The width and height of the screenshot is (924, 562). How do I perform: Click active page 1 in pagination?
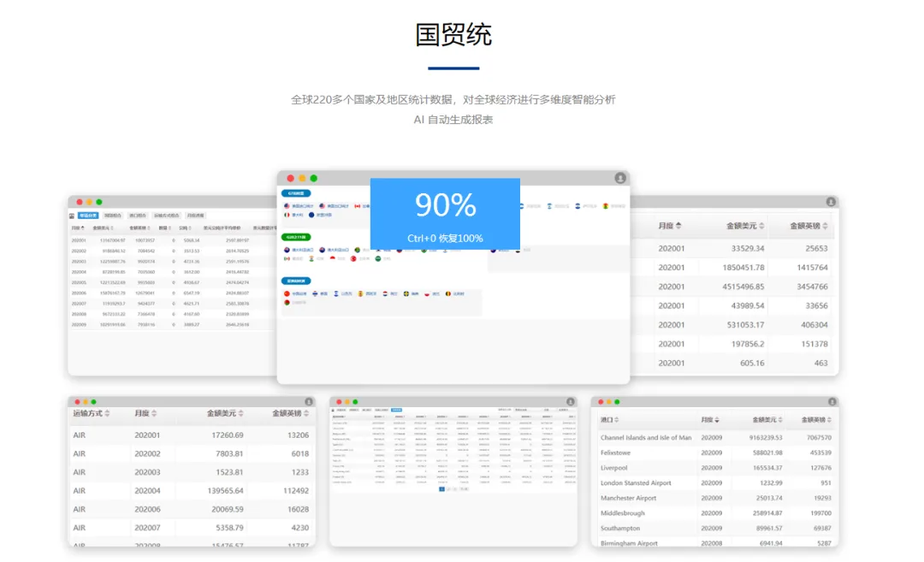[442, 488]
